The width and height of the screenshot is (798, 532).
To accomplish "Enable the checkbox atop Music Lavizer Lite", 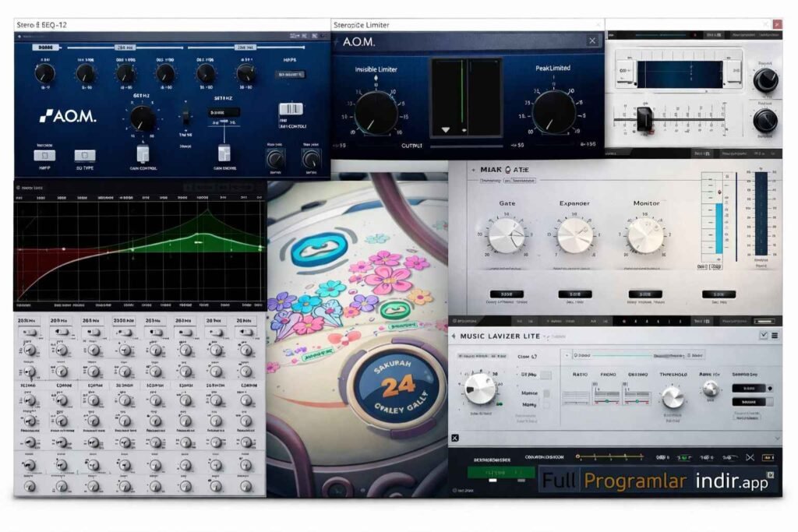I will [x=763, y=335].
